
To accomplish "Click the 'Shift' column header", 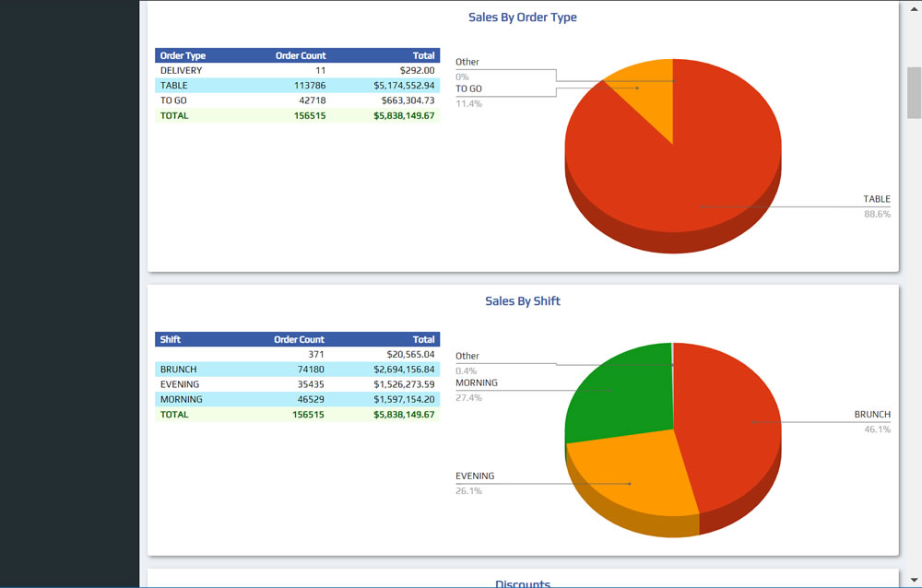I will pos(171,339).
